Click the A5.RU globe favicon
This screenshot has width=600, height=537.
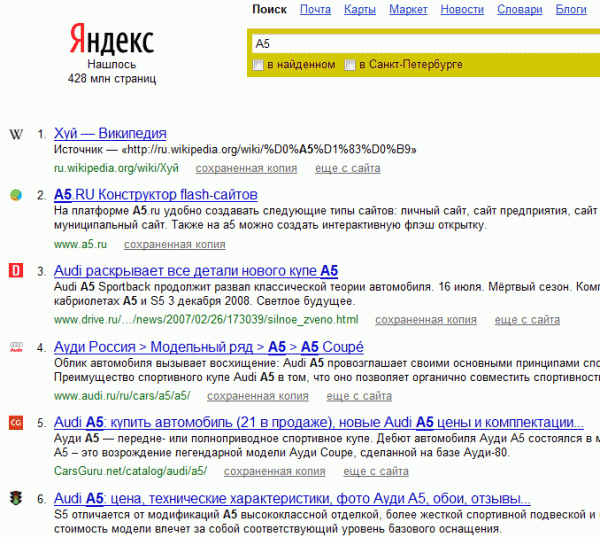pyautogui.click(x=16, y=195)
